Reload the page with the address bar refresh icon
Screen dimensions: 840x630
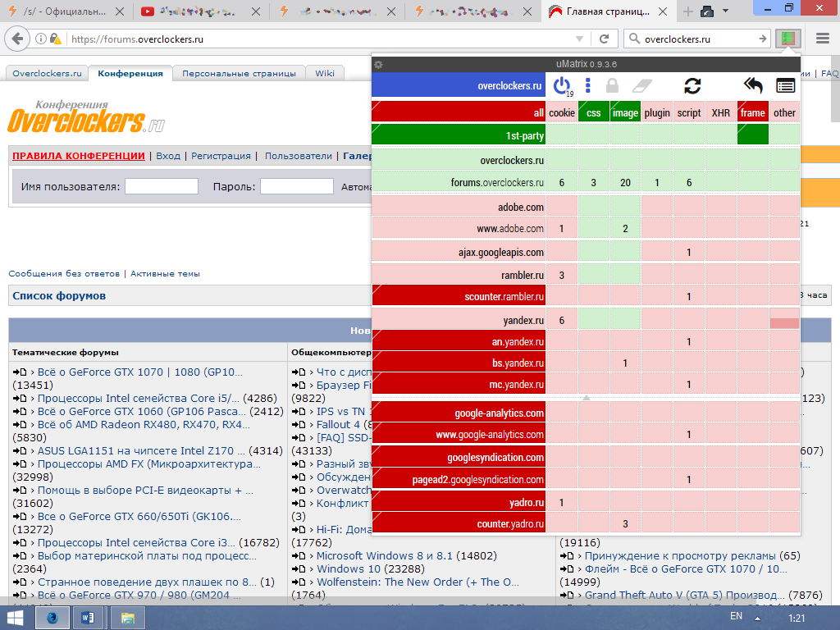click(605, 39)
